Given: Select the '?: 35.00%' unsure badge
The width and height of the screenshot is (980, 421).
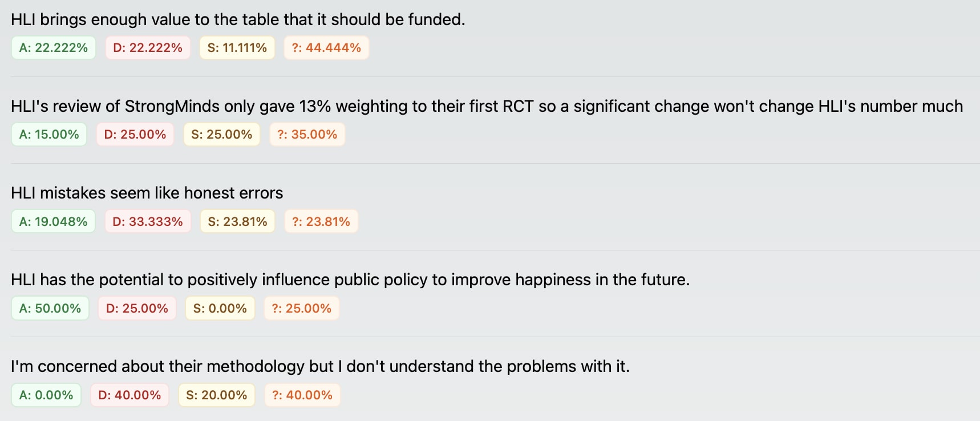Looking at the screenshot, I should tap(307, 135).
